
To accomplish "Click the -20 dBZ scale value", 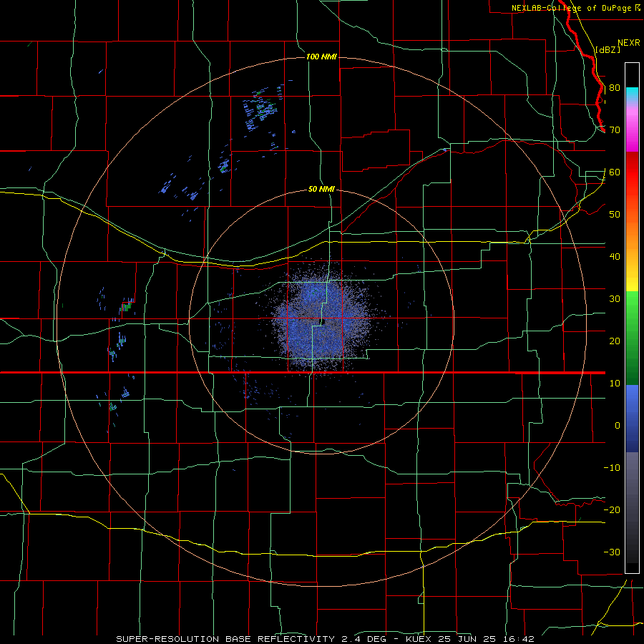I will (x=612, y=510).
